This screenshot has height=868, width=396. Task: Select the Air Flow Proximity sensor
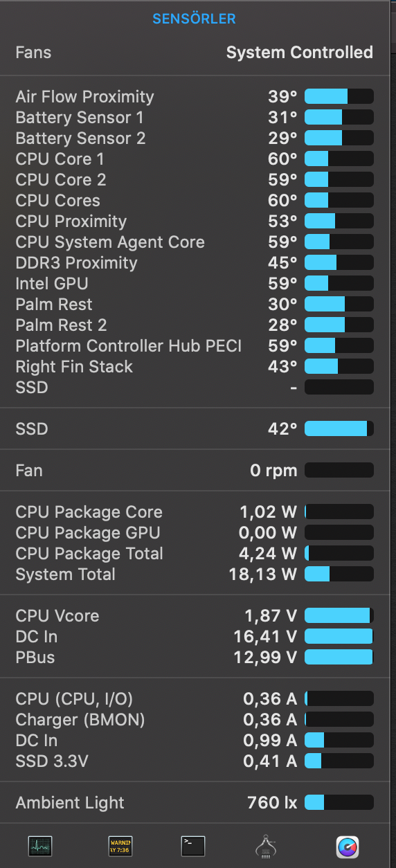click(198, 97)
